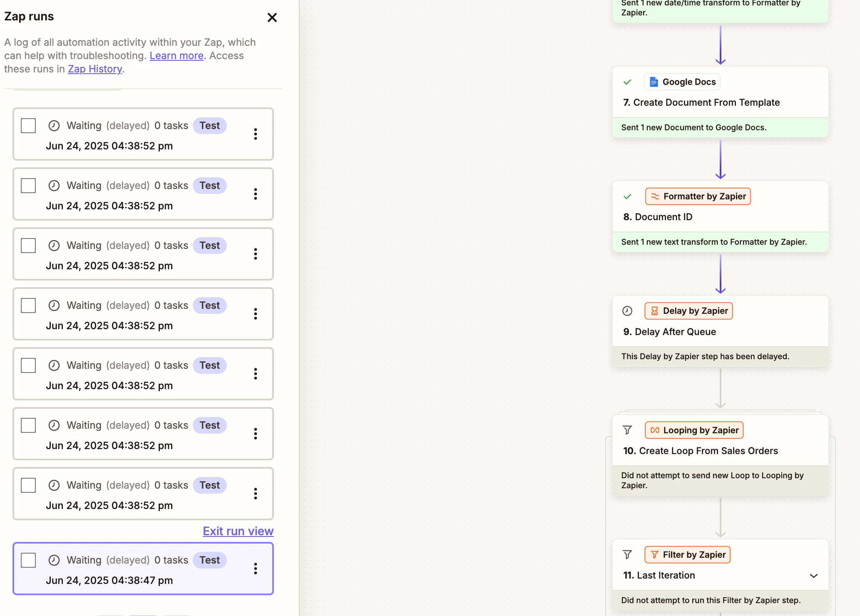Viewport: 860px width, 616px height.
Task: Tick the checkbox of the second Zap run from top
Action: pos(28,186)
